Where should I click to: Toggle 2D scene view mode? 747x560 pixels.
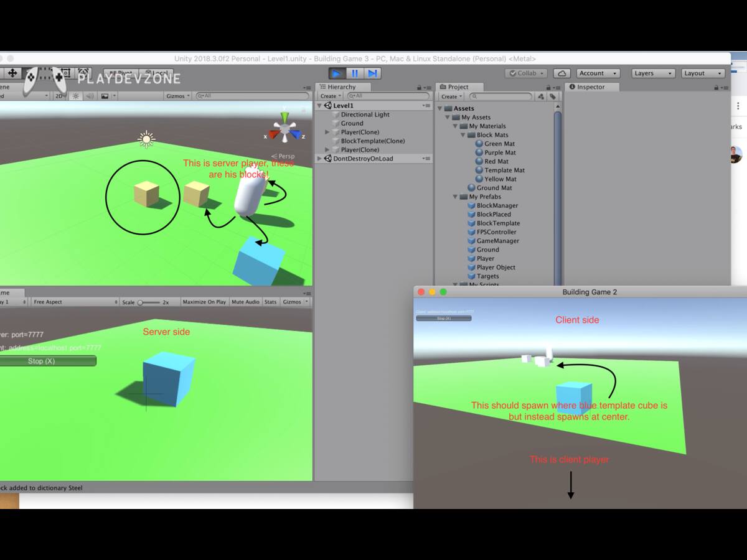pos(60,96)
